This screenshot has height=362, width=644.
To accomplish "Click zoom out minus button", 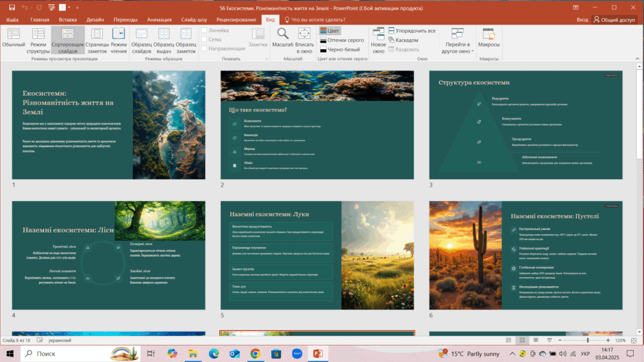I will (x=560, y=340).
